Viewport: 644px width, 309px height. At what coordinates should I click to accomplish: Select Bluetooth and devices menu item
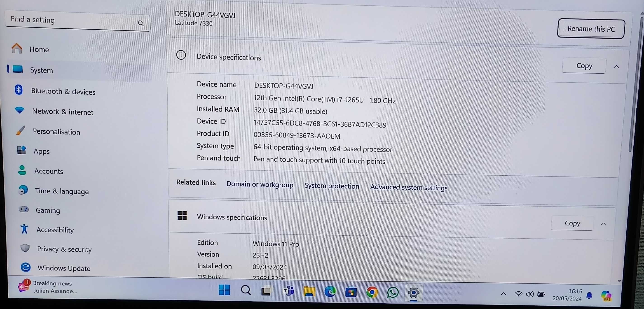[x=63, y=91]
